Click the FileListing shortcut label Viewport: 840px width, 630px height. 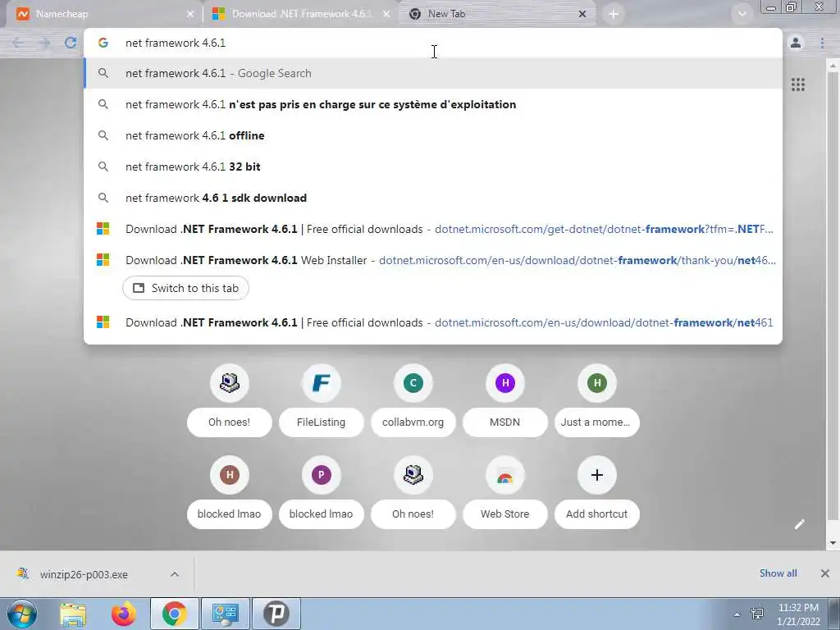(321, 422)
